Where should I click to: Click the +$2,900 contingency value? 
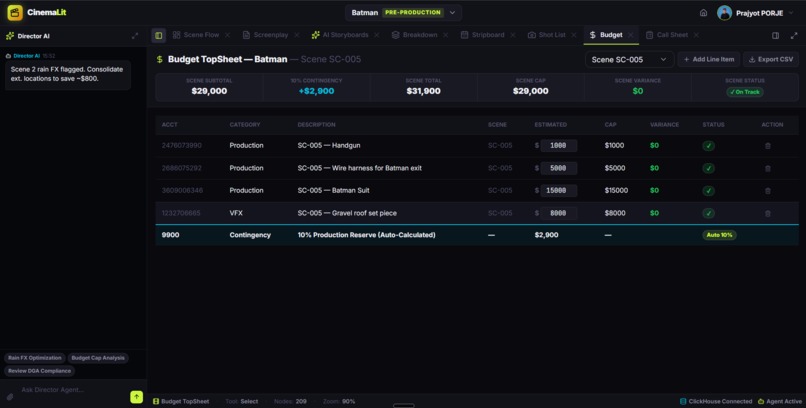pyautogui.click(x=316, y=91)
